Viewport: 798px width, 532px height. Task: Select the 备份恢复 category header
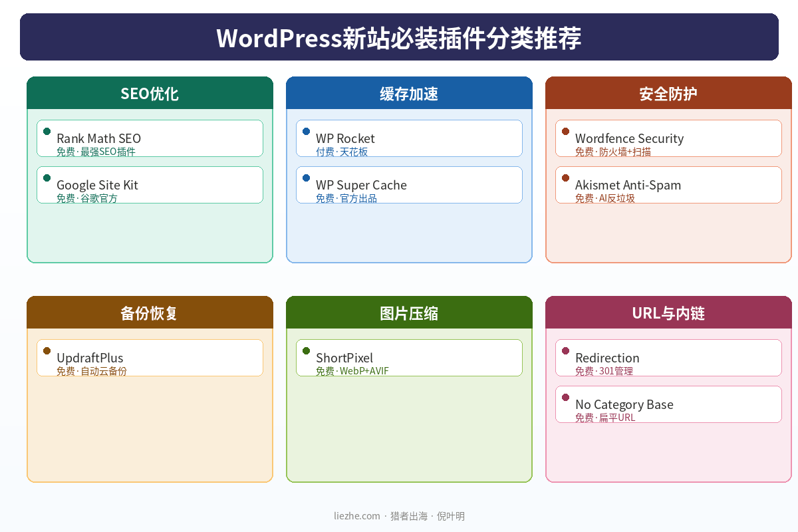(x=150, y=313)
